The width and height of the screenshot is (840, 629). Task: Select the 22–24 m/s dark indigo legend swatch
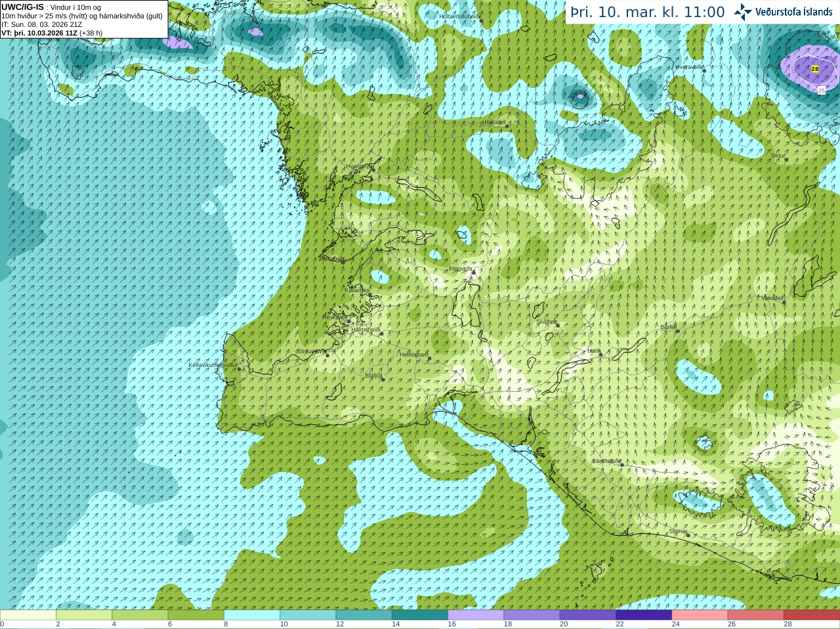[644, 615]
